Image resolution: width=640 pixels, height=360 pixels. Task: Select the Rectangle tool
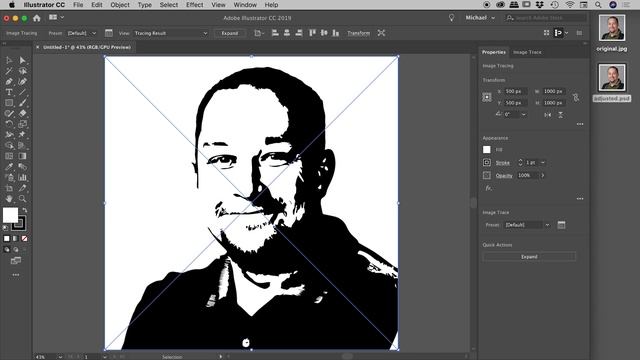[9, 103]
